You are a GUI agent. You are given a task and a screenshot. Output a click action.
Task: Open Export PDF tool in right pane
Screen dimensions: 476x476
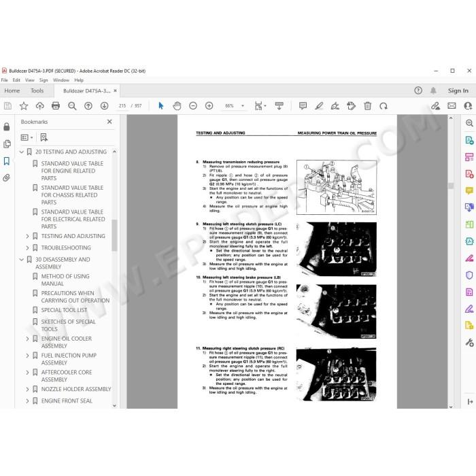(x=469, y=140)
